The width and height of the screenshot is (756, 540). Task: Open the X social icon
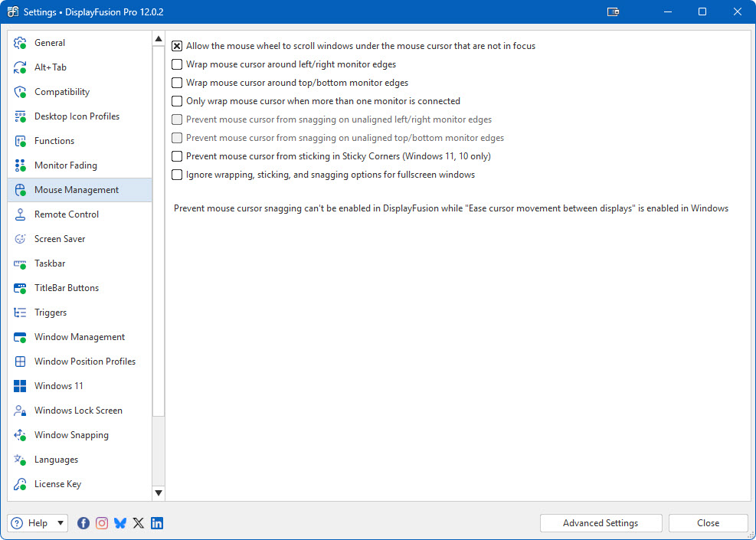[139, 523]
